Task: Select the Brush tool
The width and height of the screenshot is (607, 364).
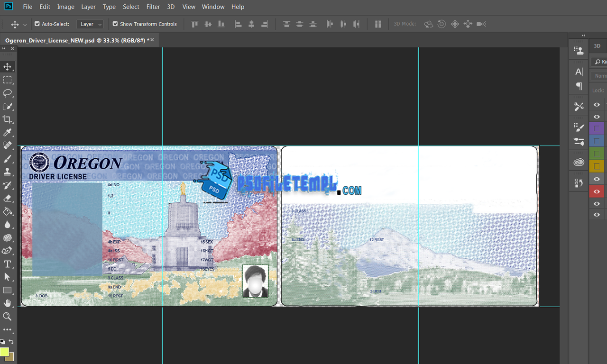Action: tap(8, 159)
